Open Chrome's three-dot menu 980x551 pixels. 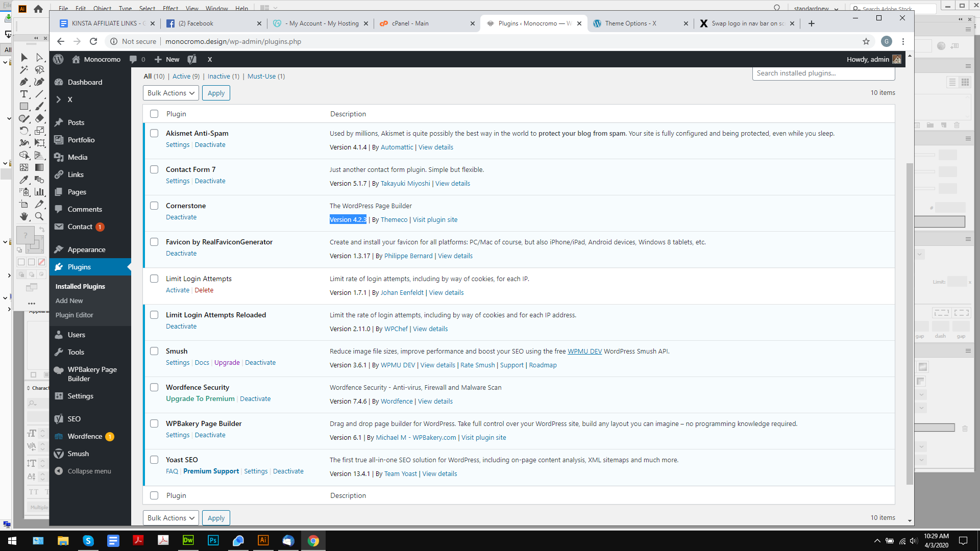pyautogui.click(x=903, y=41)
